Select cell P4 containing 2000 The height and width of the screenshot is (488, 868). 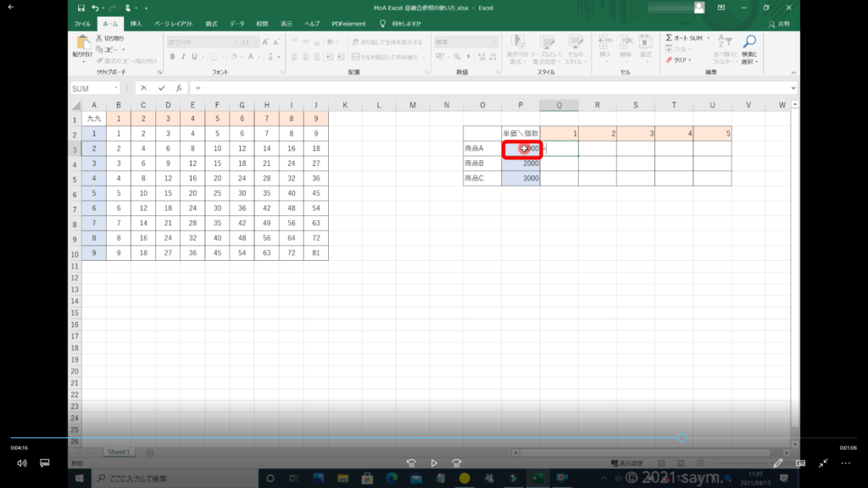pos(520,164)
